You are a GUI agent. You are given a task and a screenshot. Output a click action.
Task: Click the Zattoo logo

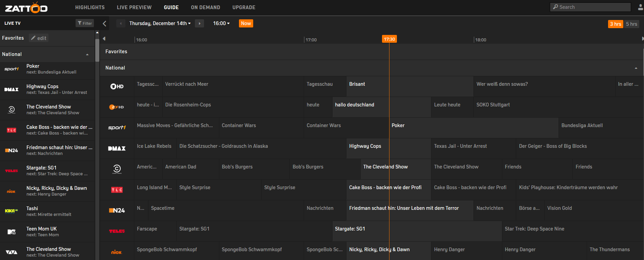click(26, 7)
